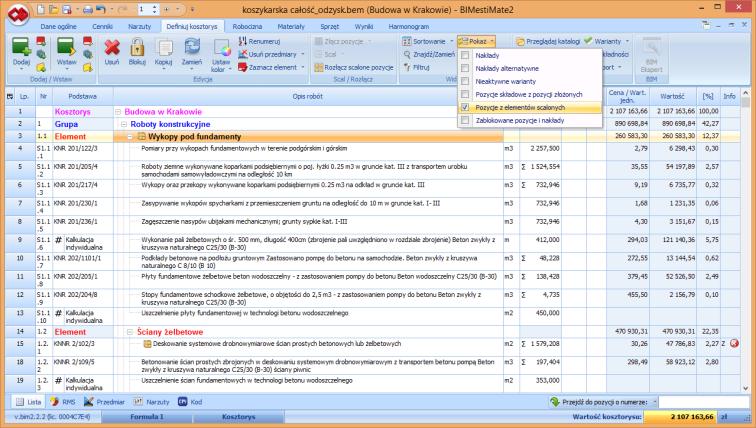Tick the Nieaktywne warianty checkbox
756x428 pixels.
[465, 81]
